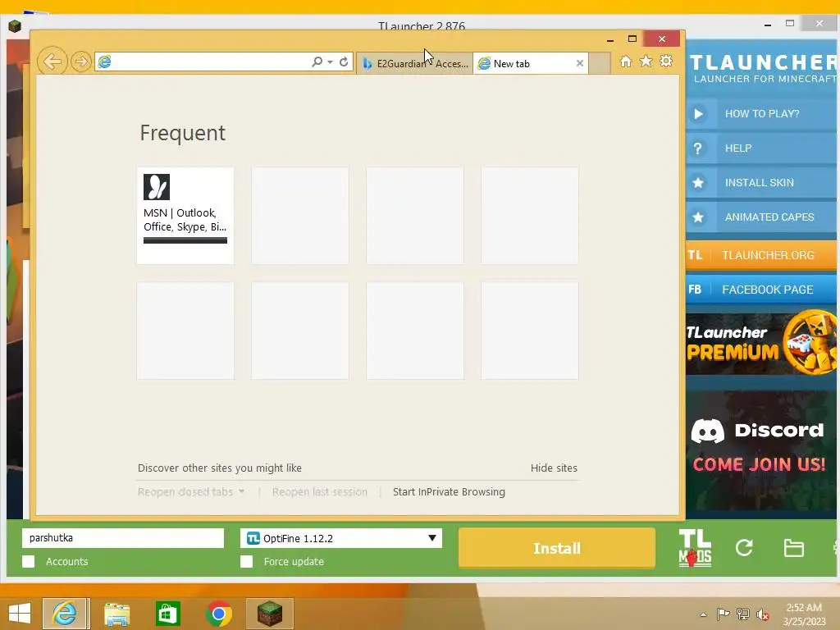Screen dimensions: 840x630
Task: Open the Facebook Page link
Action: coord(761,290)
